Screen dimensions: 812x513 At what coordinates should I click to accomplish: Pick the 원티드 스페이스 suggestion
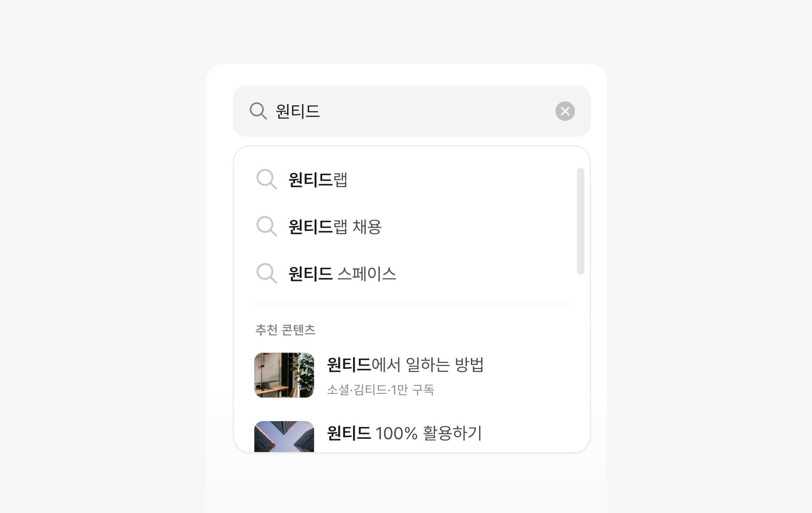click(x=342, y=274)
